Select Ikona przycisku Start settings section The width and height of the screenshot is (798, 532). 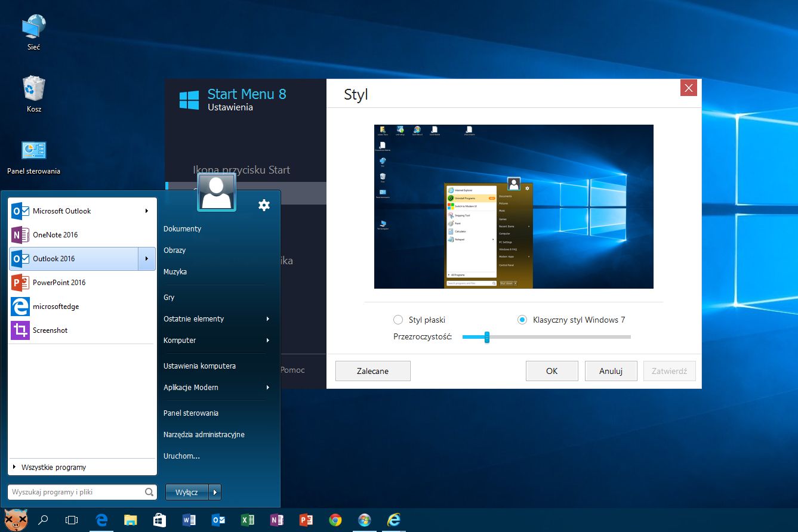point(241,170)
